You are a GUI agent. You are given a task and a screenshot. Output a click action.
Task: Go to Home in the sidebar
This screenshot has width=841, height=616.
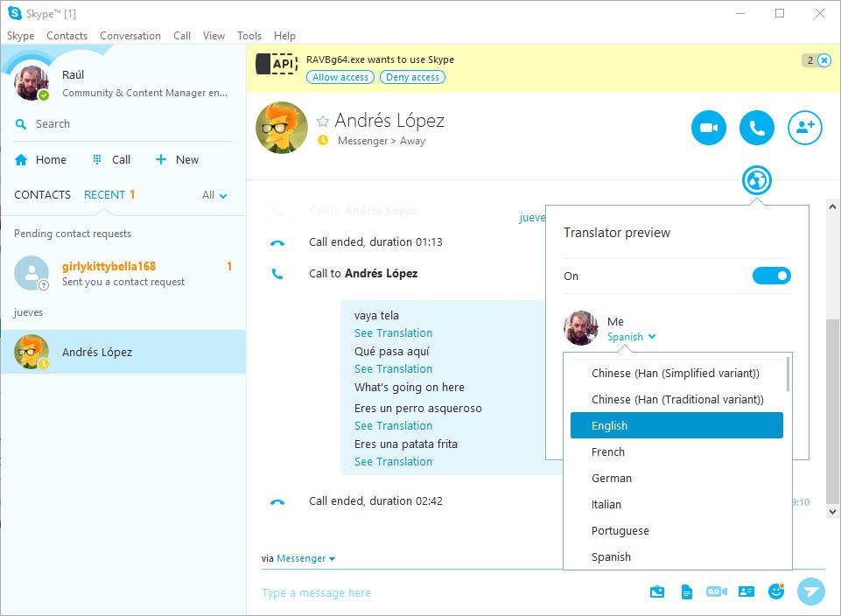[x=41, y=160]
